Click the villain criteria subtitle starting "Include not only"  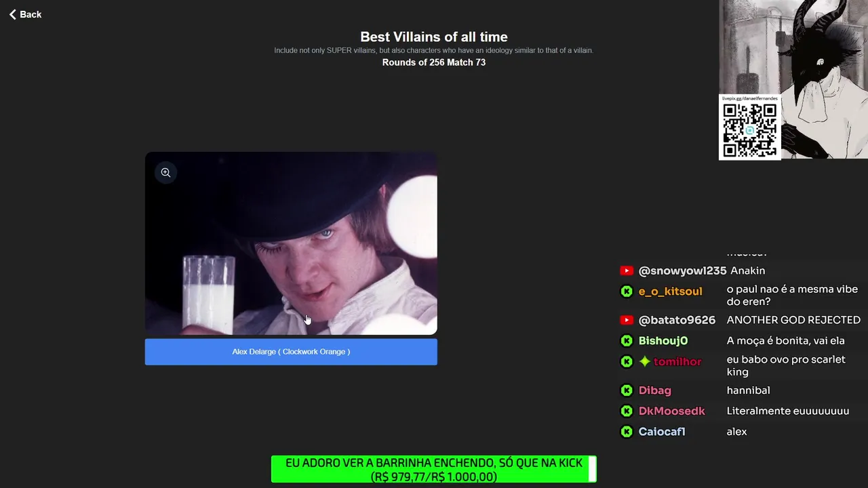tap(434, 50)
